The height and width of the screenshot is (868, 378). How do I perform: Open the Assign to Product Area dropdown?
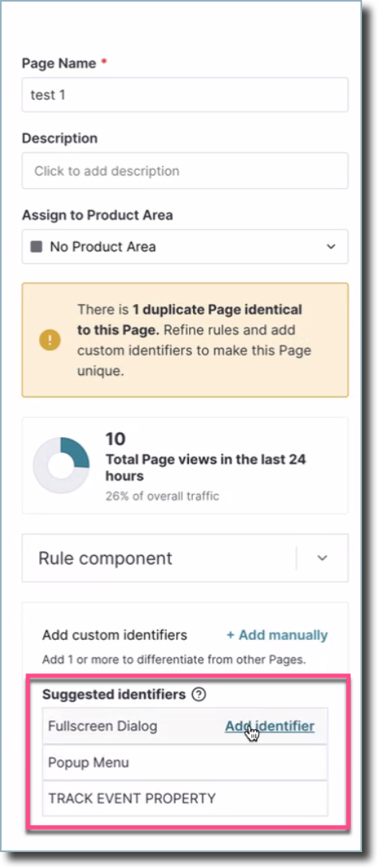click(x=185, y=247)
